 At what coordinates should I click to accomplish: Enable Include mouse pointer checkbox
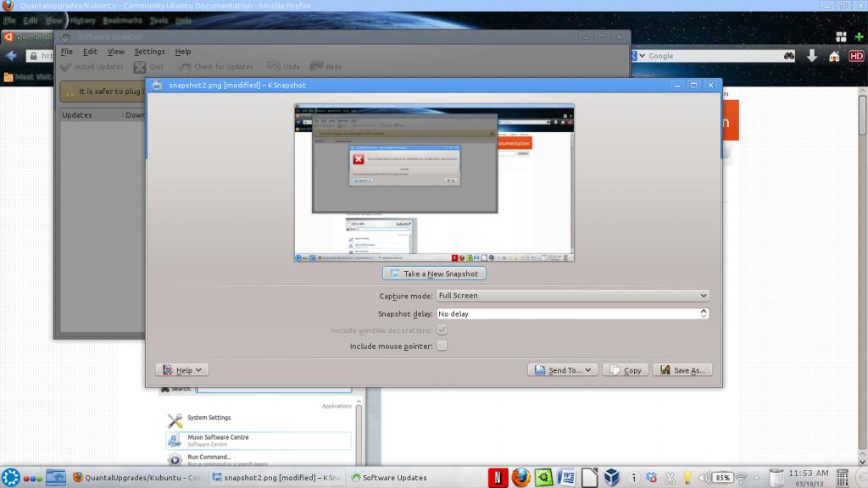[x=442, y=346]
